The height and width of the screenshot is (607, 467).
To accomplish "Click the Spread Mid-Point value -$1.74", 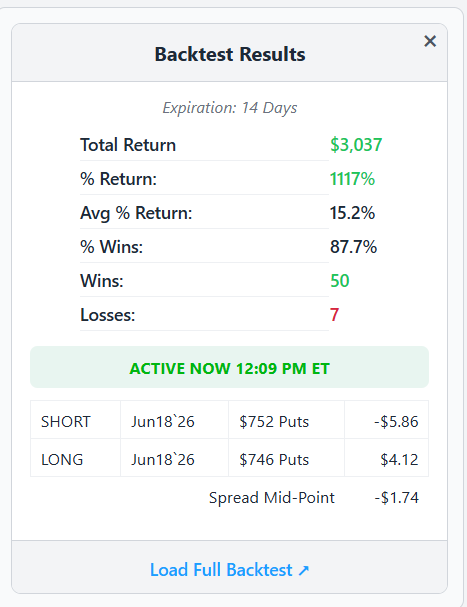I will coord(397,497).
